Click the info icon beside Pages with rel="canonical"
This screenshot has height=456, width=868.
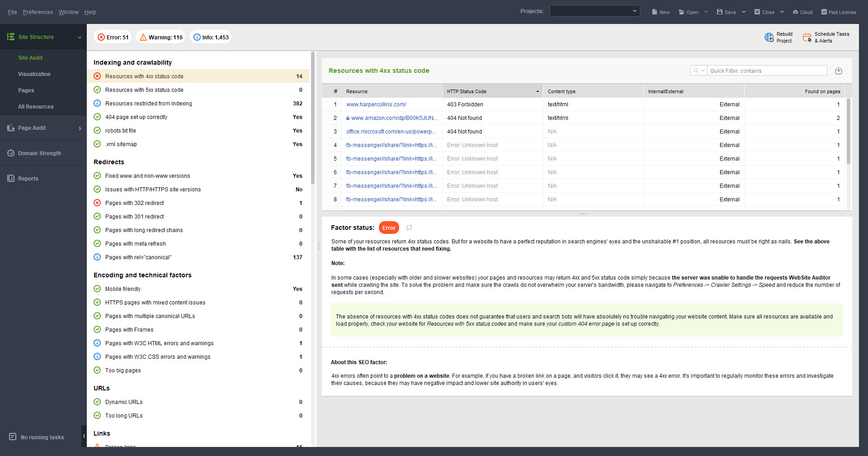pos(97,257)
